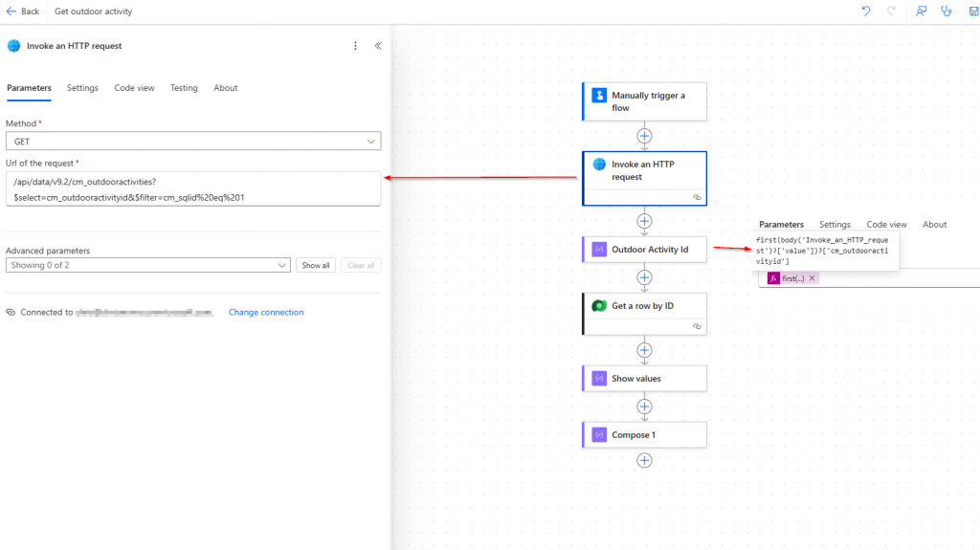Click the Url of the request field
The height and width of the screenshot is (550, 980).
click(x=193, y=187)
